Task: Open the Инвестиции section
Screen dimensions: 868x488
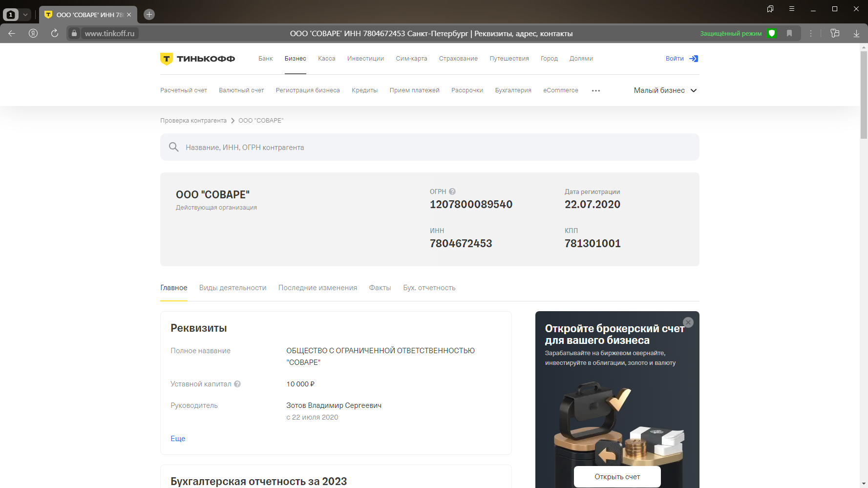Action: [365, 59]
